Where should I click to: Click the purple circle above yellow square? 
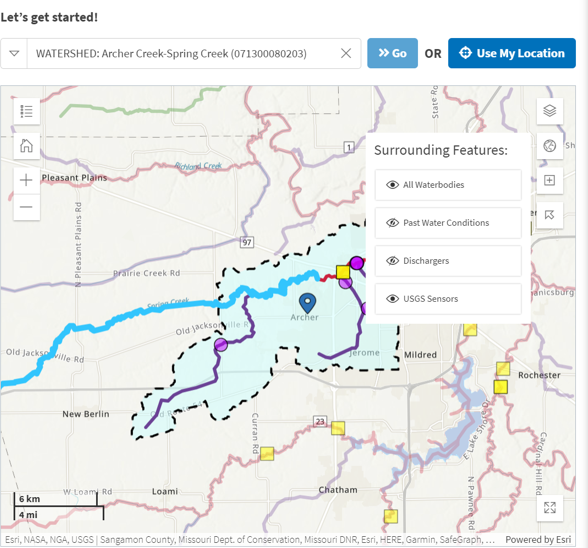357,263
